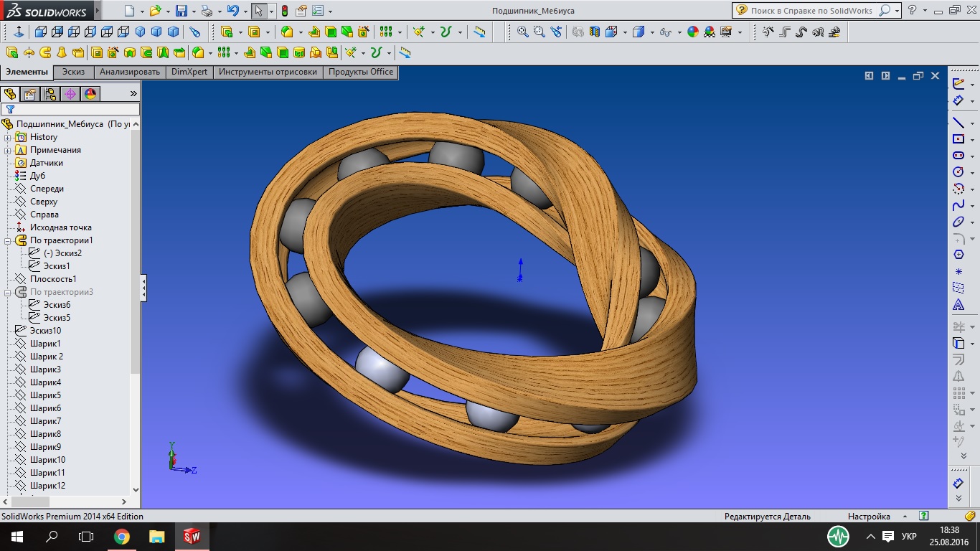Collapse the По траектории1 feature node
This screenshot has height=551, width=980.
coord(8,240)
